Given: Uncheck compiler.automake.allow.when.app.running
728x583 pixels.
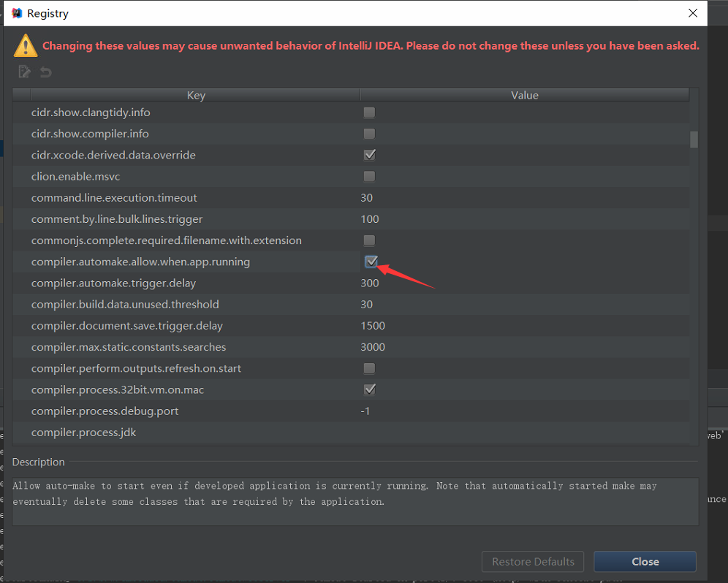Looking at the screenshot, I should point(371,262).
